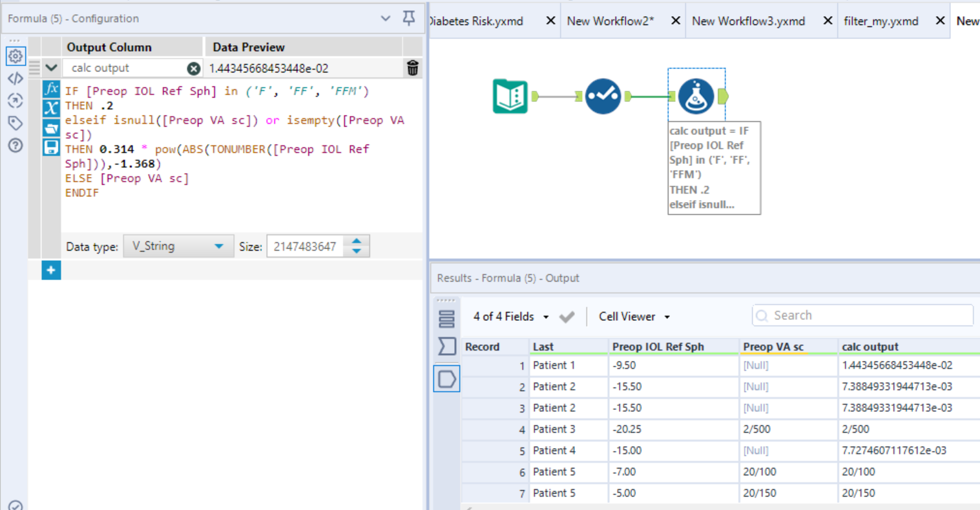Switch to the New Workflow3.yxmd tab
Image resolution: width=980 pixels, height=510 pixels.
749,20
